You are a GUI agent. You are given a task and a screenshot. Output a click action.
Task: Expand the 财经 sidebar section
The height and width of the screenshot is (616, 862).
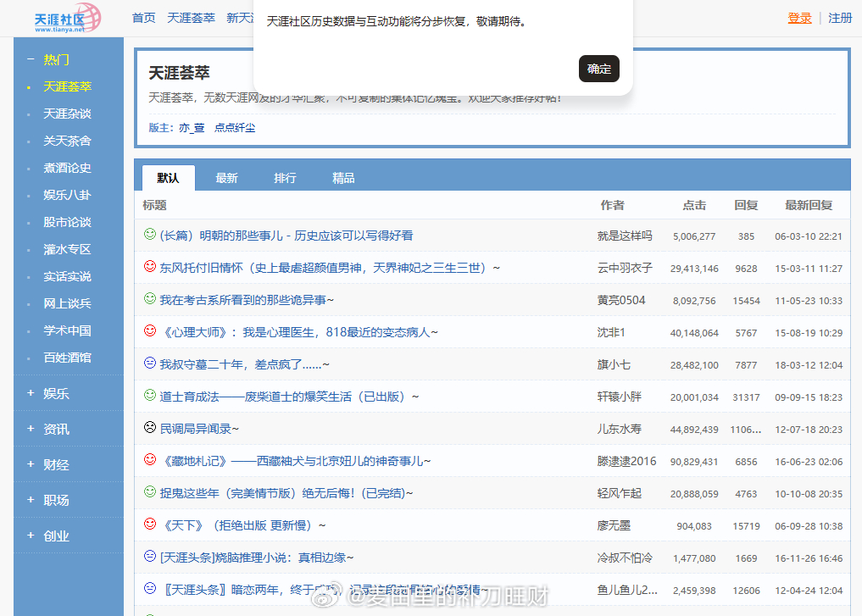coord(31,464)
